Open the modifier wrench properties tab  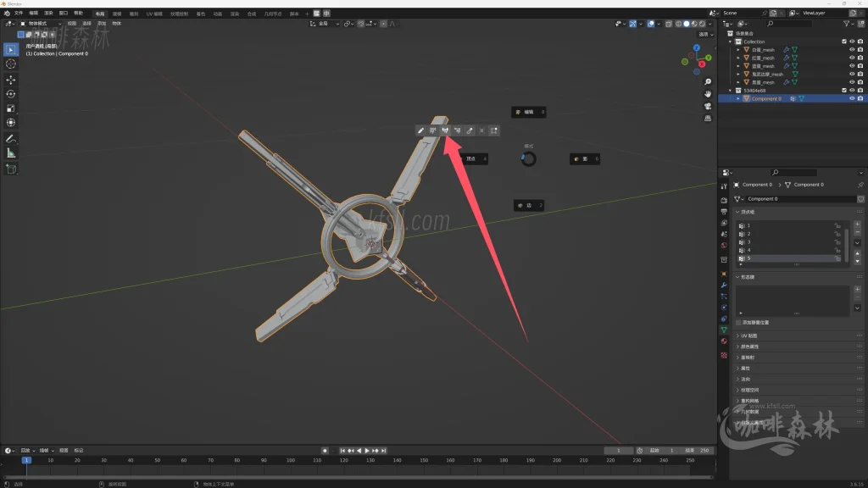coord(724,286)
